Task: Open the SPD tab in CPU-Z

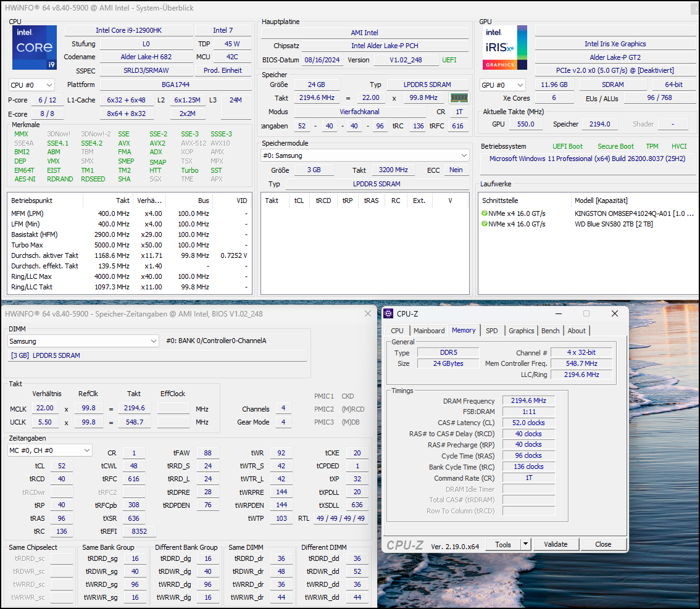Action: (492, 331)
